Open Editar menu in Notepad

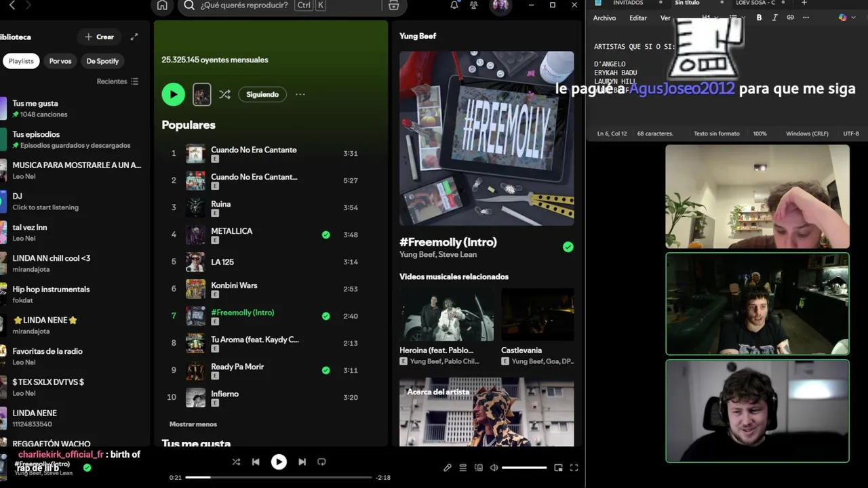pos(638,18)
